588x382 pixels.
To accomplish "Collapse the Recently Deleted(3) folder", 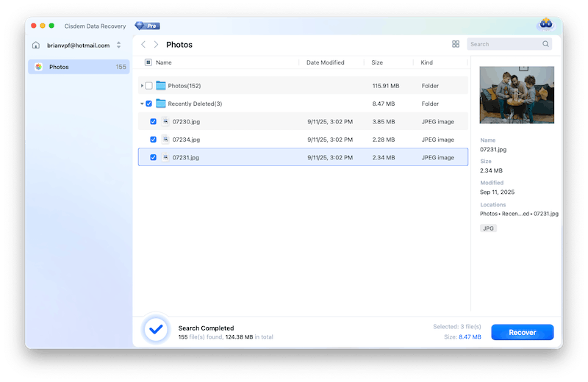I will tap(142, 104).
